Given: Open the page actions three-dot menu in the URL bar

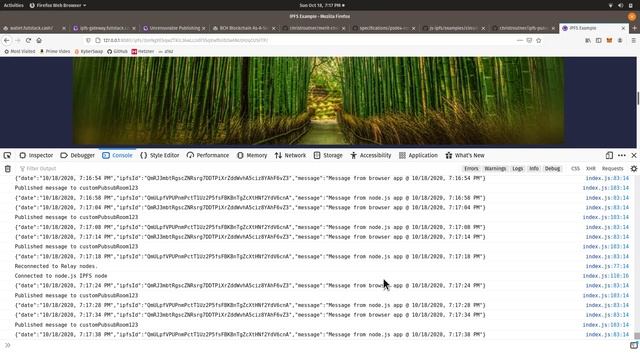Looking at the screenshot, I should (520, 40).
